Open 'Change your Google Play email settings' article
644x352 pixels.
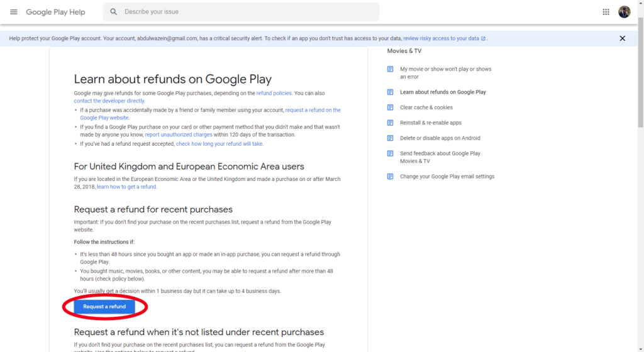click(x=447, y=177)
